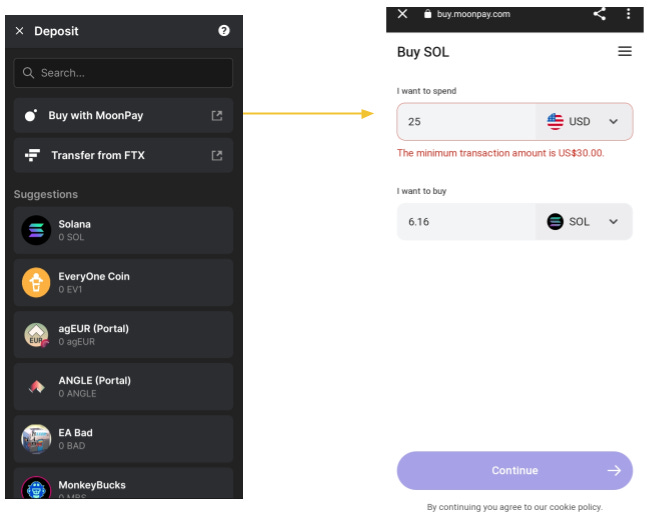This screenshot has height=526, width=658.
Task: Open the USD currency dropdown
Action: pyautogui.click(x=584, y=122)
